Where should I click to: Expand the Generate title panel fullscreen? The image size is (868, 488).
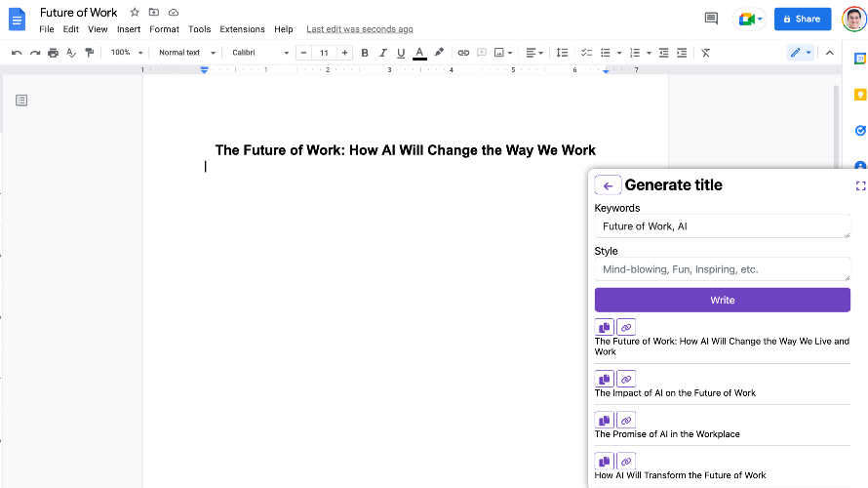[x=860, y=186]
